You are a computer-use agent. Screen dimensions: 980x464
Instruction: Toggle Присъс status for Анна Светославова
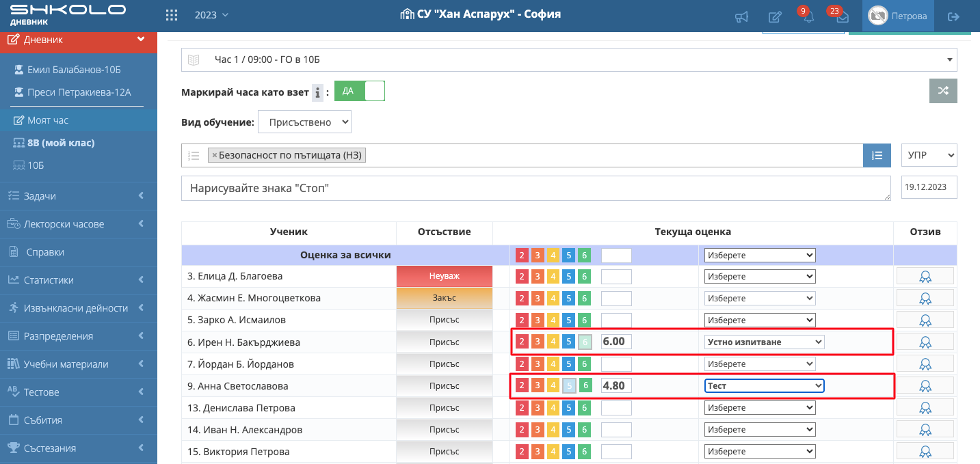coord(445,385)
